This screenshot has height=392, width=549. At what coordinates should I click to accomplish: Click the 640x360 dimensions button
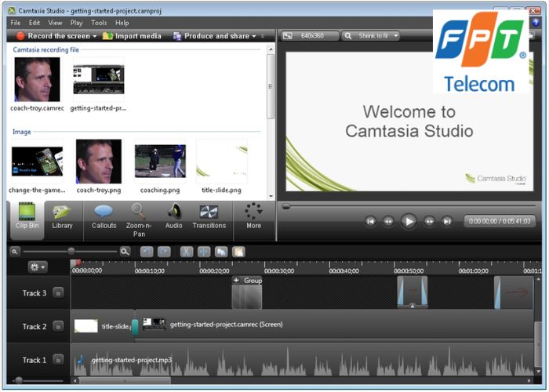coord(311,36)
